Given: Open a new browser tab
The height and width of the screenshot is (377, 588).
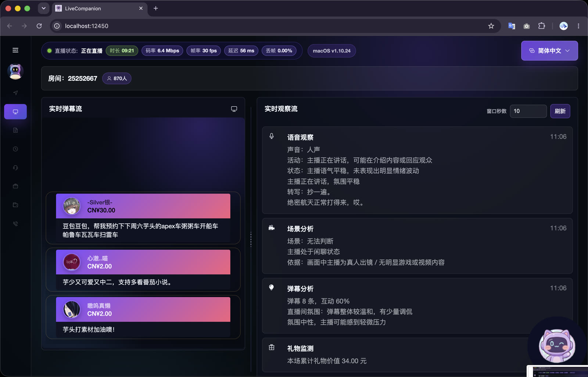Looking at the screenshot, I should click(x=156, y=8).
